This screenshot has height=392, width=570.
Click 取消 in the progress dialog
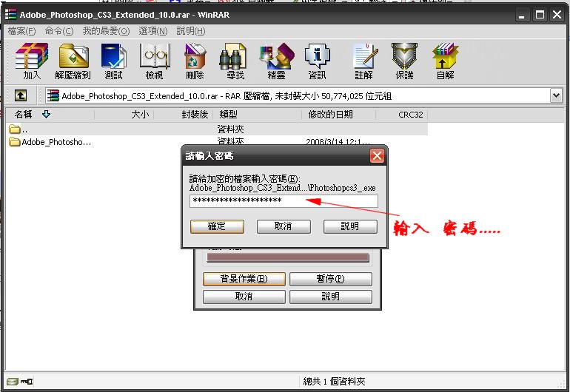[x=244, y=297]
